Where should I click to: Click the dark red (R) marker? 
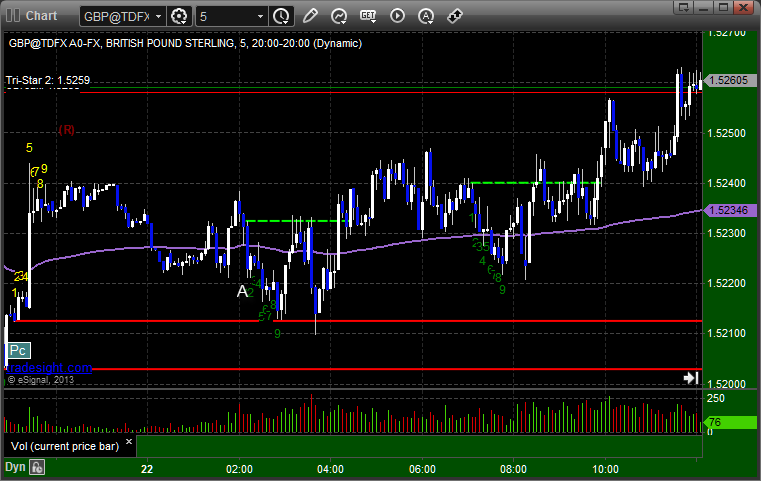[x=67, y=130]
